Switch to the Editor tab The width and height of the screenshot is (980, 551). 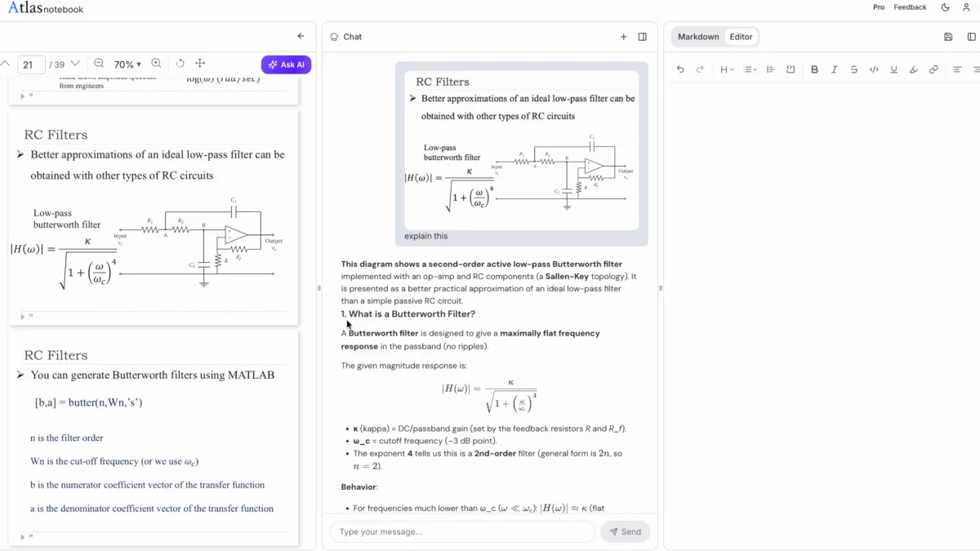click(x=741, y=37)
